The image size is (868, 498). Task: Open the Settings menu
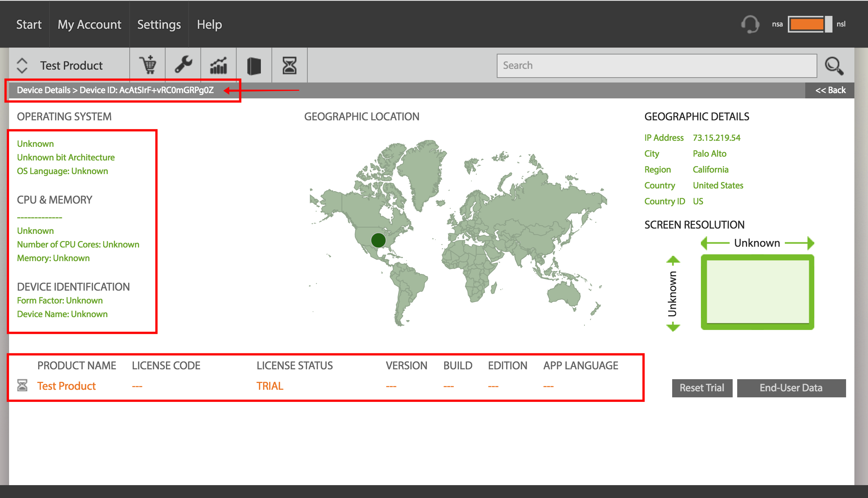click(x=159, y=24)
